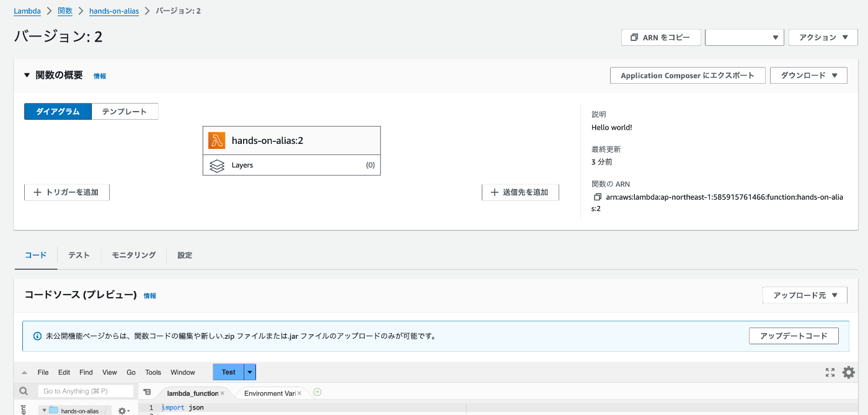Open the Find menu in the editor
868x415 pixels.
[x=86, y=372]
